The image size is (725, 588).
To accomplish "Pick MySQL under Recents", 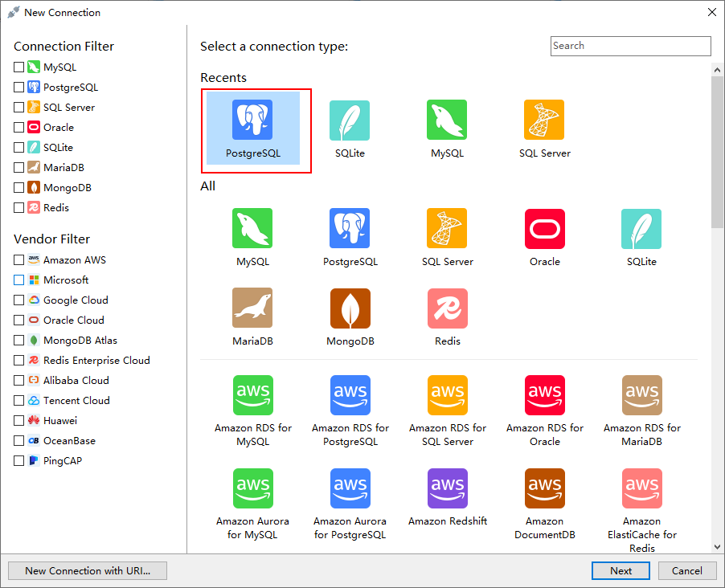I will (x=447, y=129).
